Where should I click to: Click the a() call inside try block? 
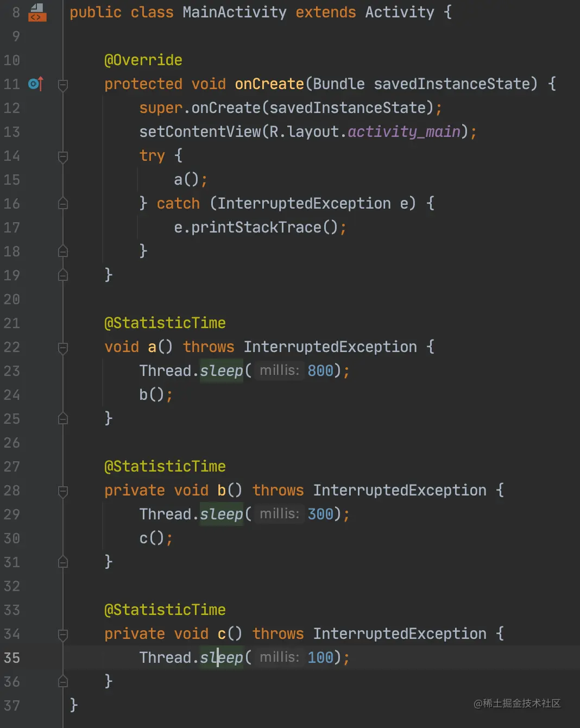click(187, 179)
